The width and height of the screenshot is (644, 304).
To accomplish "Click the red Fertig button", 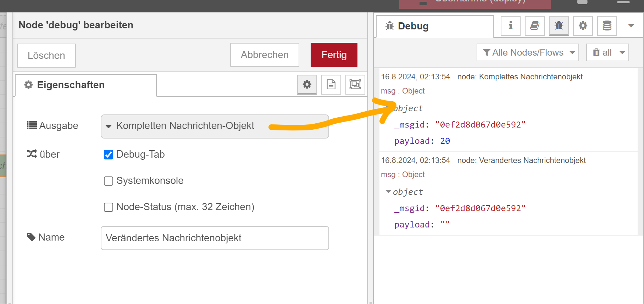I will click(334, 55).
